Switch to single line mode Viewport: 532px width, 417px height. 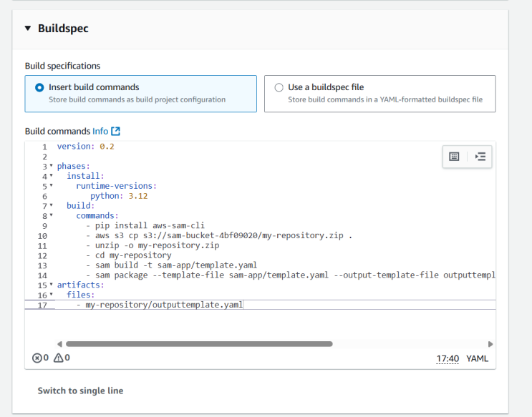pos(80,391)
